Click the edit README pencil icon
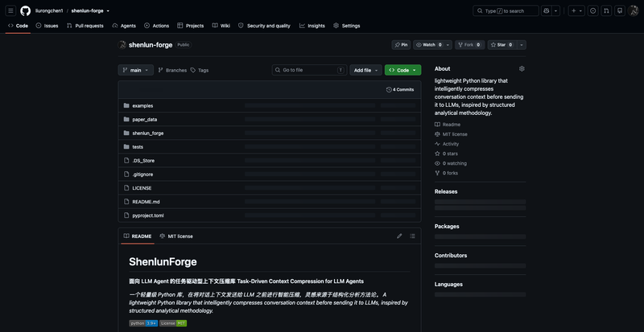644x332 pixels. (x=399, y=236)
